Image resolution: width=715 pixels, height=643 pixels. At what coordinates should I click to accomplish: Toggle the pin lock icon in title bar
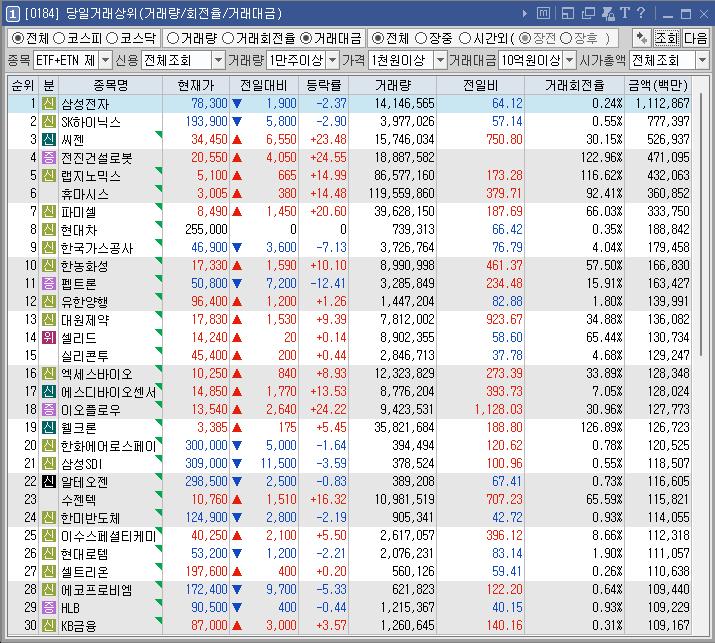tap(608, 14)
